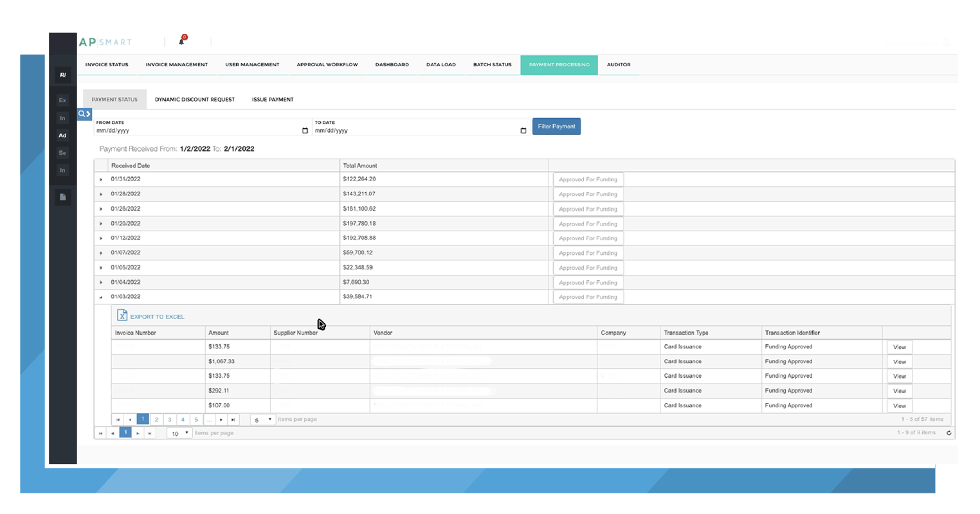Open the Batch Status menu
980x514 pixels.
(493, 64)
